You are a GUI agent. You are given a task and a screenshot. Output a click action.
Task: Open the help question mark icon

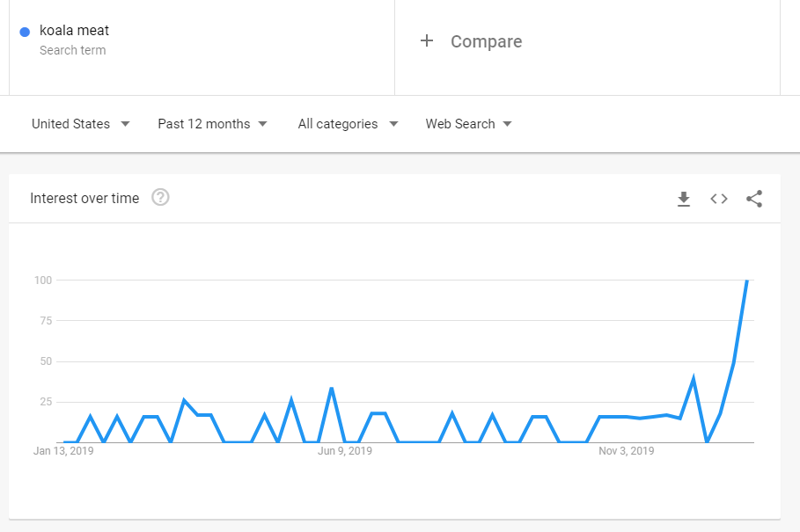160,197
